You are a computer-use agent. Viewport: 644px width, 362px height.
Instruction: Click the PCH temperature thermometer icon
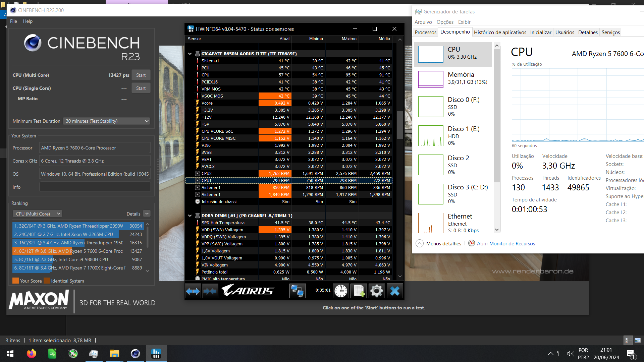tap(198, 68)
